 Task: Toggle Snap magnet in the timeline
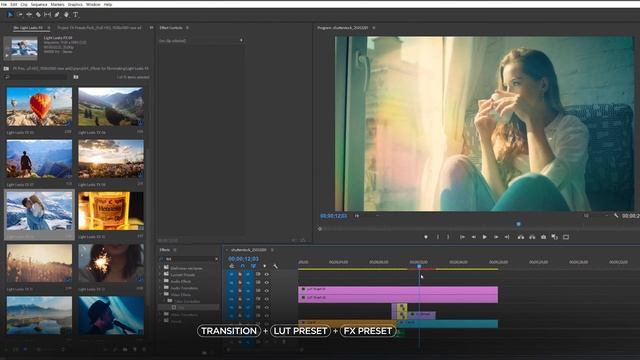[242, 266]
